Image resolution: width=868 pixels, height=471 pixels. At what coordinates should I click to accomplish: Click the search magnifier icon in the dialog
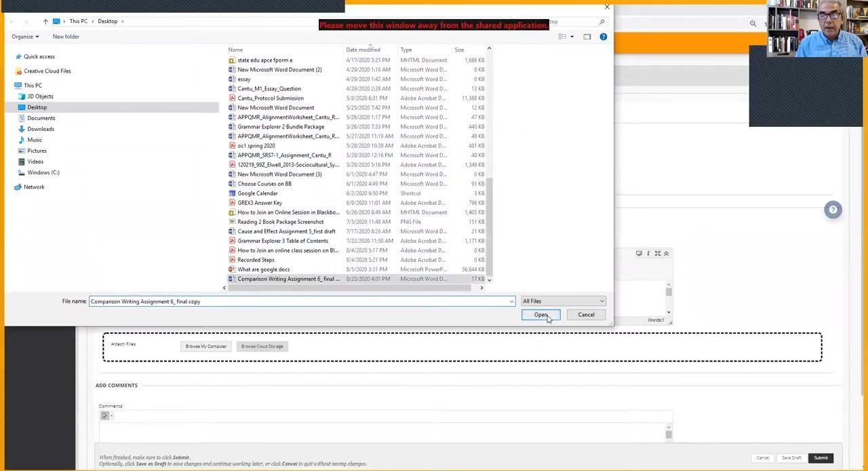[x=601, y=22]
